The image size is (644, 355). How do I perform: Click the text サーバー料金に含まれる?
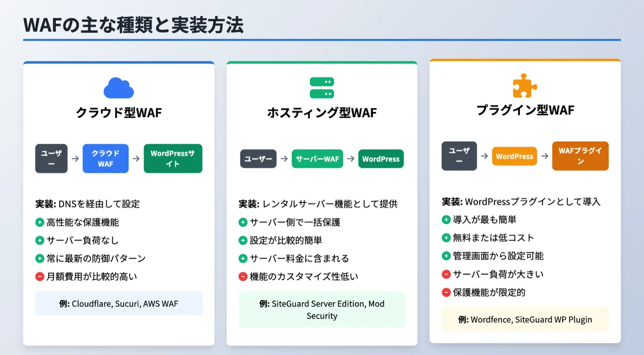point(299,258)
